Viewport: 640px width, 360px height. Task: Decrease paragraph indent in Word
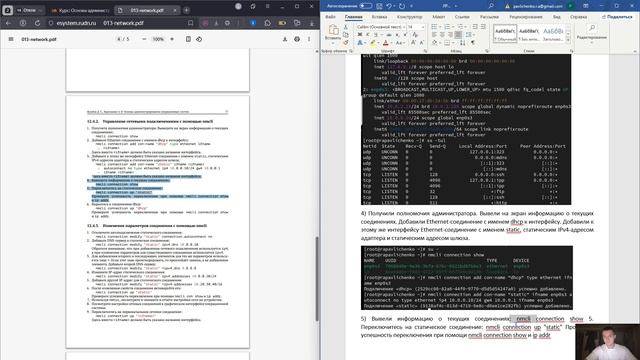tap(475, 27)
